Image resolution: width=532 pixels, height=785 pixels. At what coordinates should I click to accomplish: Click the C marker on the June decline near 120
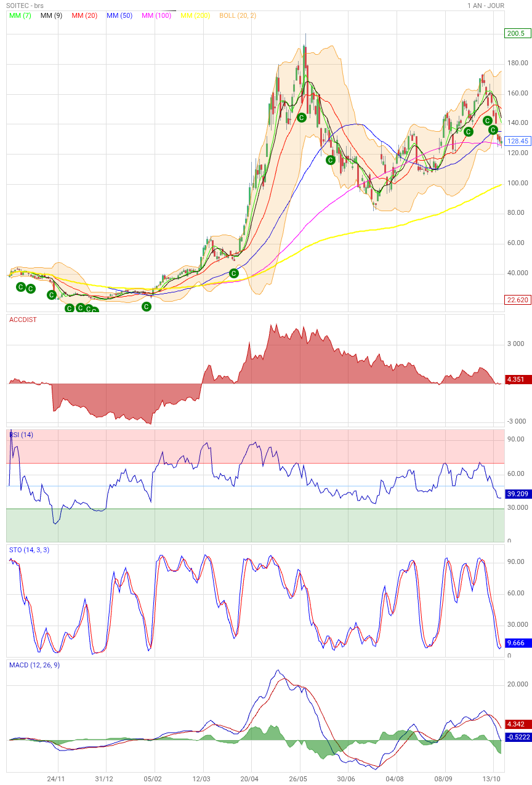pyautogui.click(x=330, y=160)
